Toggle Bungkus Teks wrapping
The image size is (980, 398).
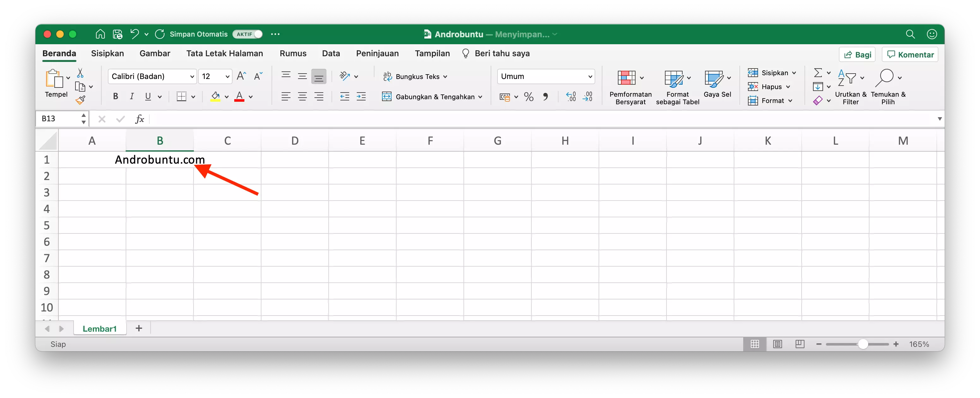tap(415, 76)
